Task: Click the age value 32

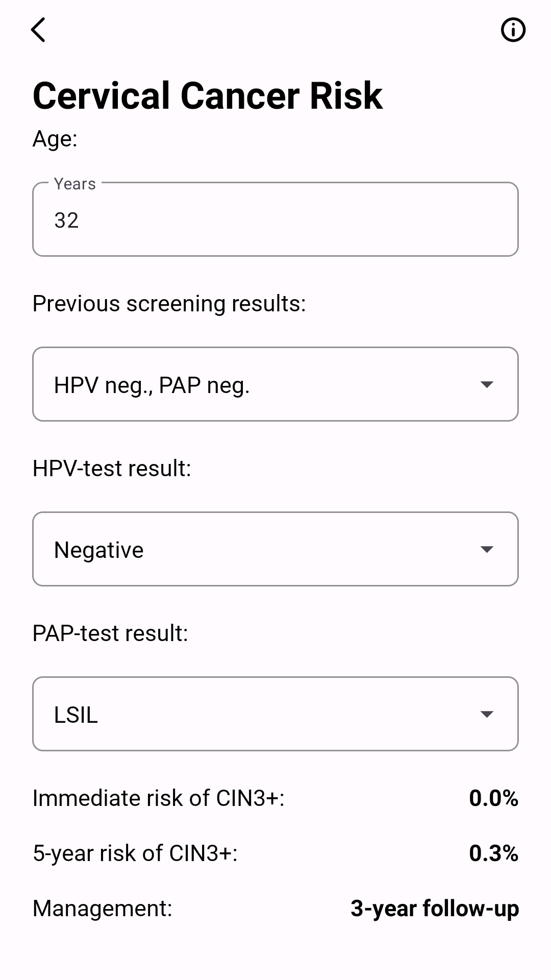Action: (x=66, y=220)
